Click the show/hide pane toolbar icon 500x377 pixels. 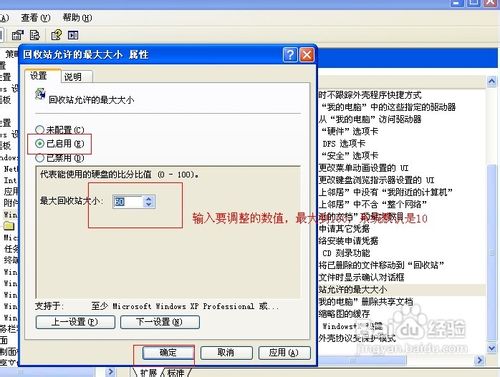point(73,35)
